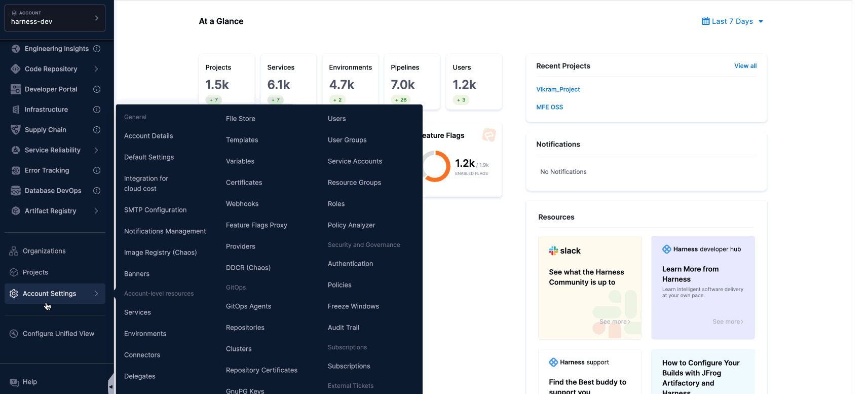Choose Feature Flags Proxy menu entry
The height and width of the screenshot is (394, 868).
[256, 225]
